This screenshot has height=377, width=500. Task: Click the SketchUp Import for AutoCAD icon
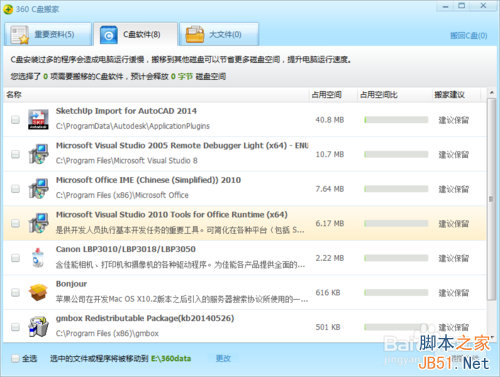click(x=38, y=119)
